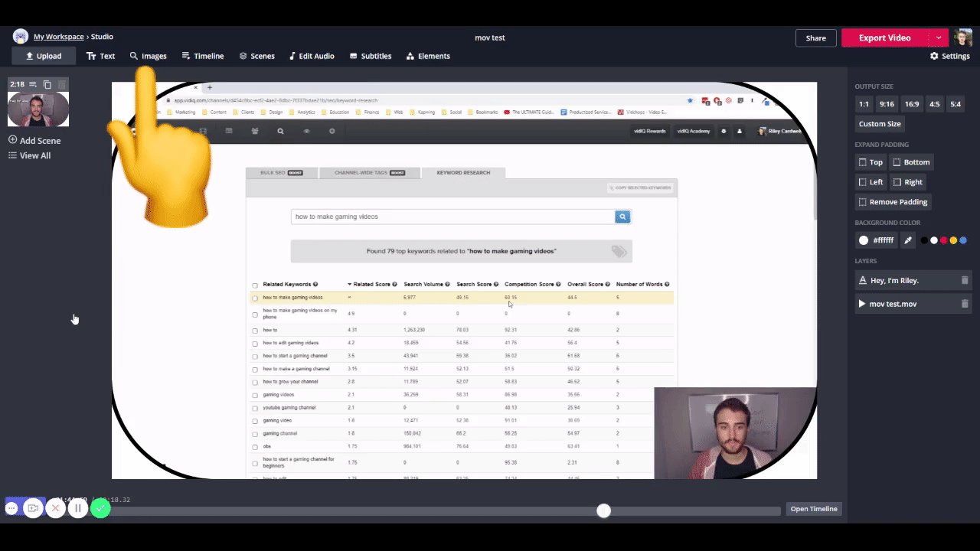Pause the screen recording
Screen dimensions: 980x551
pos(77,507)
